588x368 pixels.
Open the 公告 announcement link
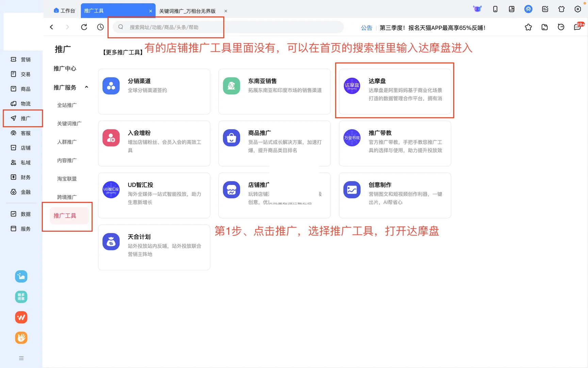coord(366,28)
